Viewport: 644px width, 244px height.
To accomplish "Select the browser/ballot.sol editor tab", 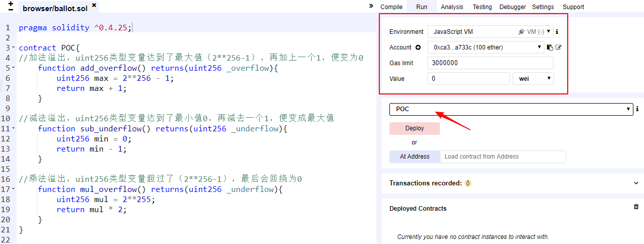I will (59, 8).
